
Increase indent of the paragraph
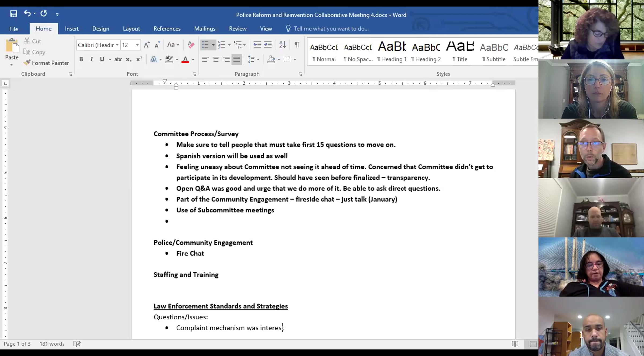click(x=268, y=44)
